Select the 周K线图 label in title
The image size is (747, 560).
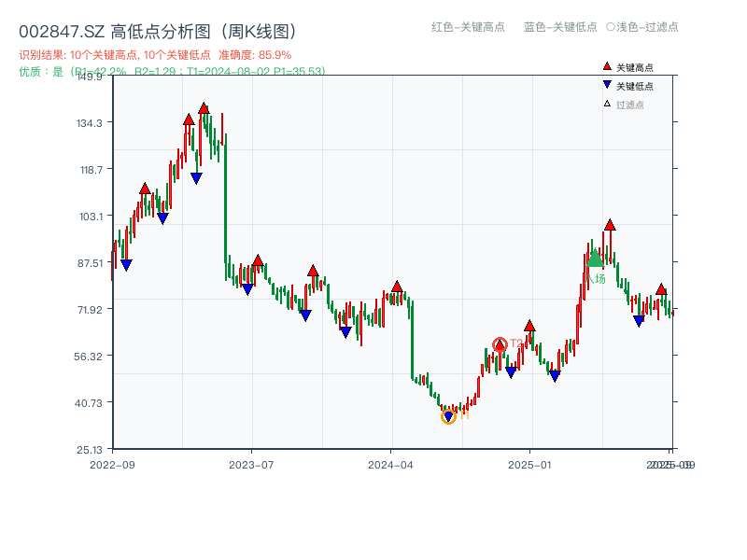click(x=261, y=29)
